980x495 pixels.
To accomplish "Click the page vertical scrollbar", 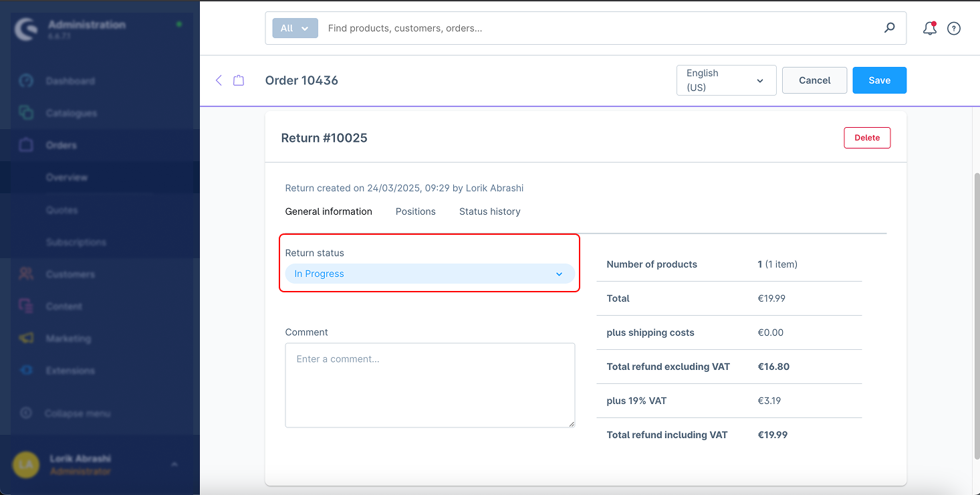I will pyautogui.click(x=975, y=314).
